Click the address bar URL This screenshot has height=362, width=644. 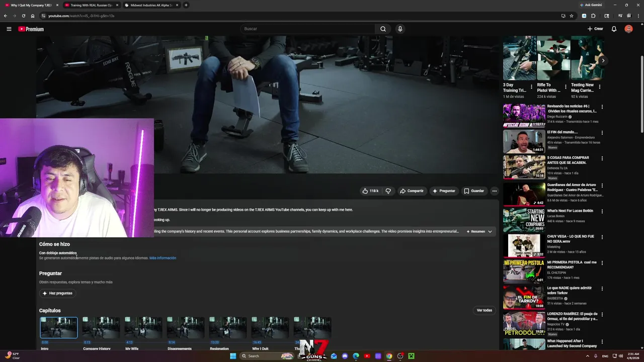click(81, 16)
